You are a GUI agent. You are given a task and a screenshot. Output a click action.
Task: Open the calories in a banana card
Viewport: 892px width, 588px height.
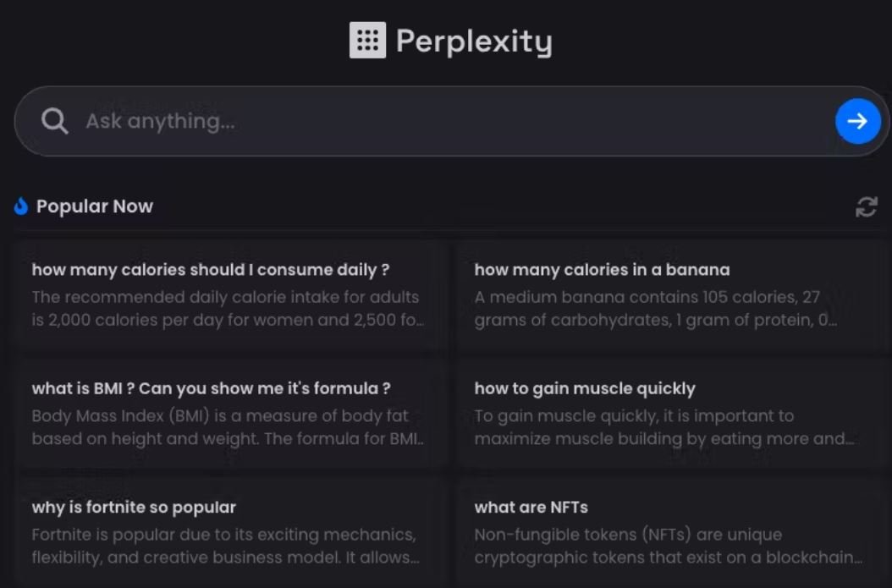tap(673, 295)
